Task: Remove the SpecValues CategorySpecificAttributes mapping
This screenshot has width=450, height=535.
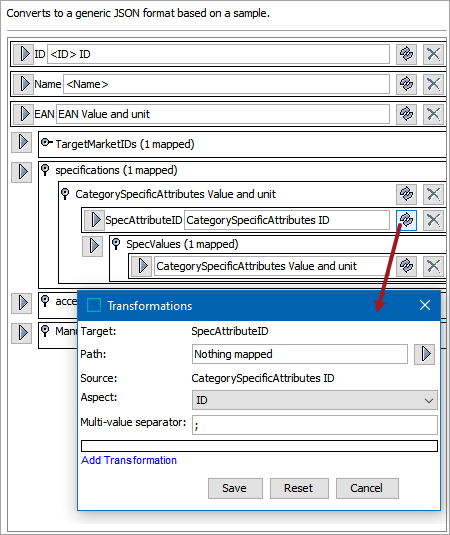Action: 433,266
